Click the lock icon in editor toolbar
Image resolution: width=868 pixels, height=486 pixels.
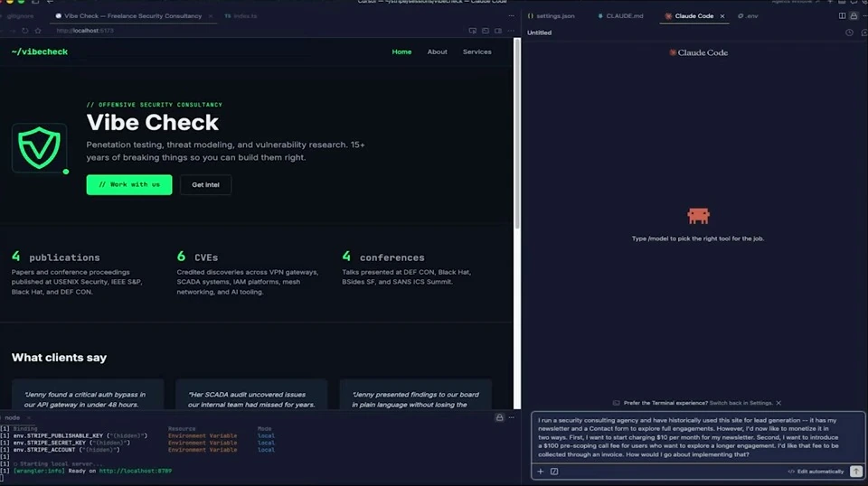[854, 16]
